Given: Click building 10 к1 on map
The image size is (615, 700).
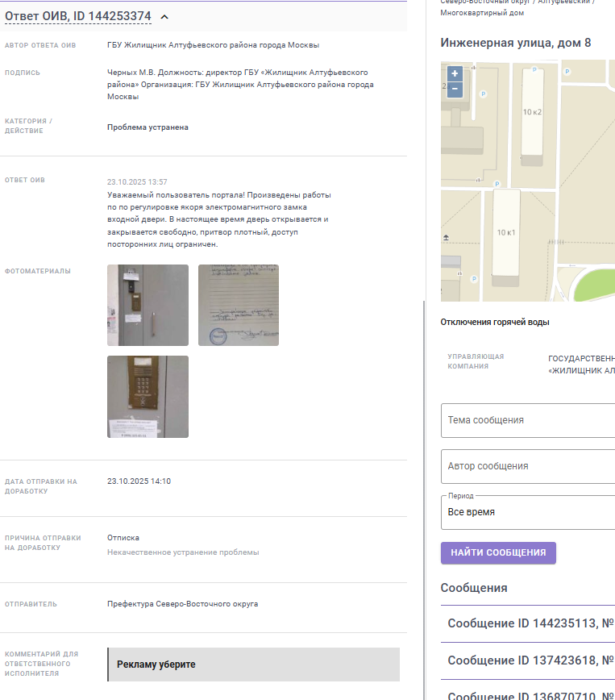Looking at the screenshot, I should [x=506, y=232].
